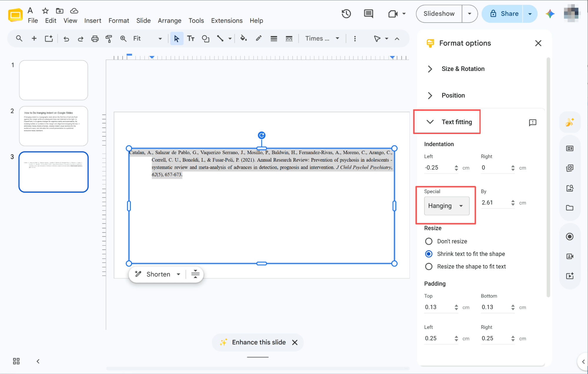Select Don't resize radio option
This screenshot has width=588, height=374.
coord(429,241)
